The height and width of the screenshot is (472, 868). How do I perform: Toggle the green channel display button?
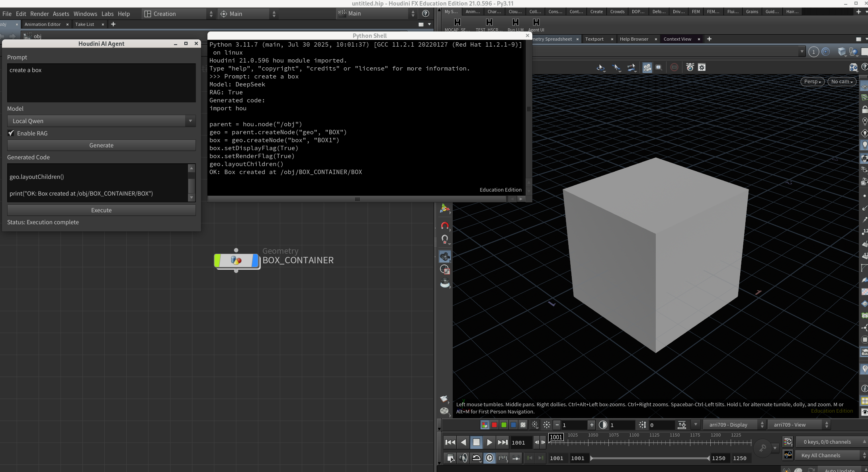click(504, 425)
